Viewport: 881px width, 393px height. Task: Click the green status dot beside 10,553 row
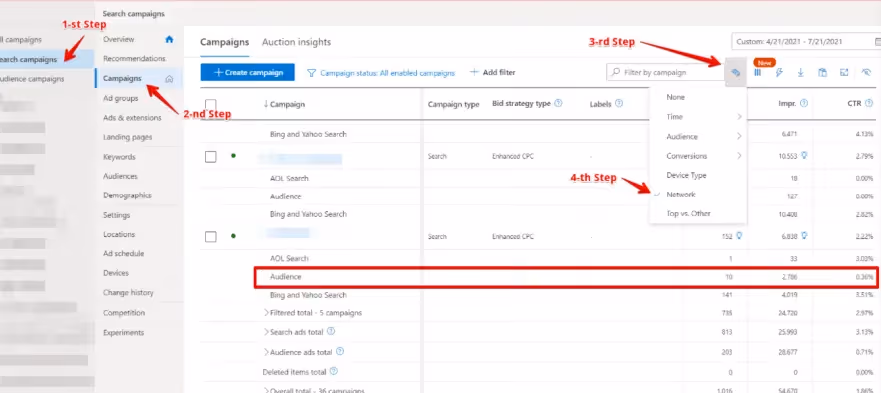tap(233, 156)
